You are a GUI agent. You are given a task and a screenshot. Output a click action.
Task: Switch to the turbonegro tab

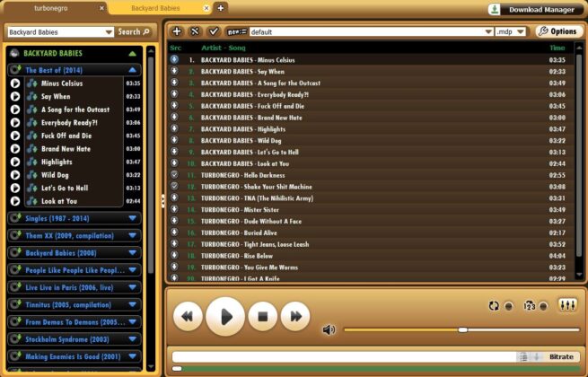[51, 8]
